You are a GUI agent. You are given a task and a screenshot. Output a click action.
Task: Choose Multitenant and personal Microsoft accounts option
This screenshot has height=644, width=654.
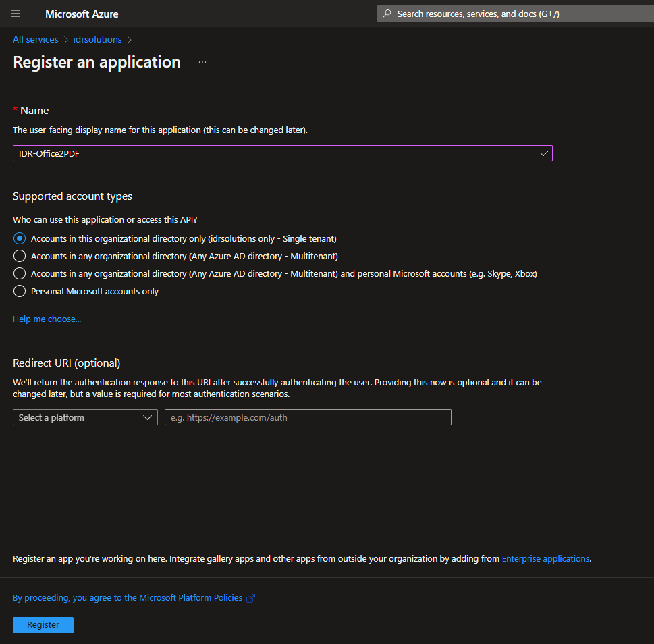[x=20, y=273]
